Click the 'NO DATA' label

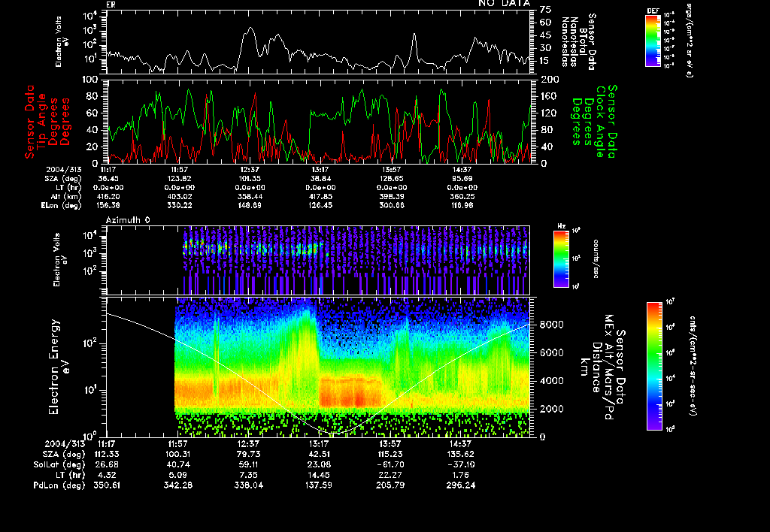tap(505, 4)
